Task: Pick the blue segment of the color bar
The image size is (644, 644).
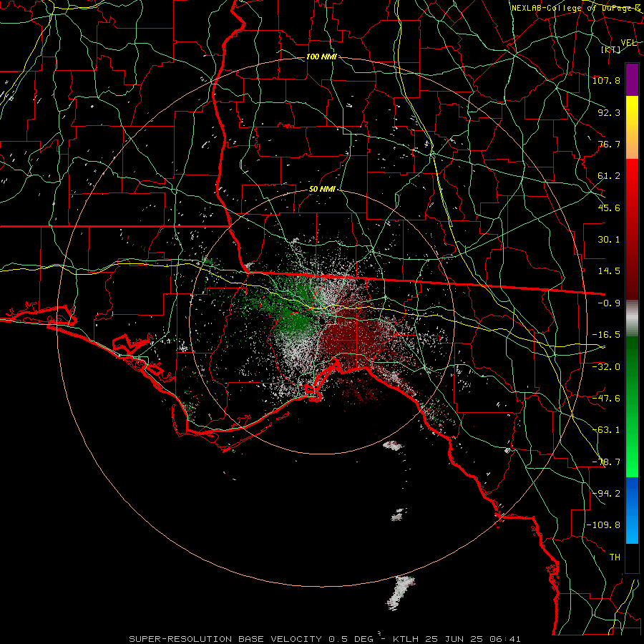Action: [632, 510]
